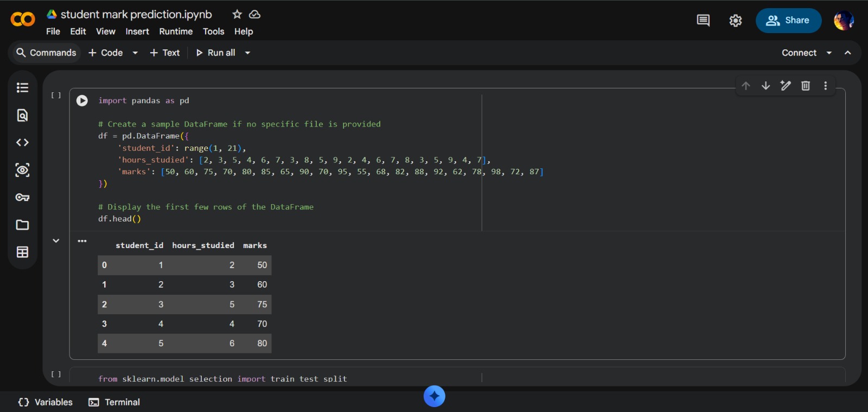Star the notebook as favorite
The image size is (868, 412).
click(x=237, y=15)
